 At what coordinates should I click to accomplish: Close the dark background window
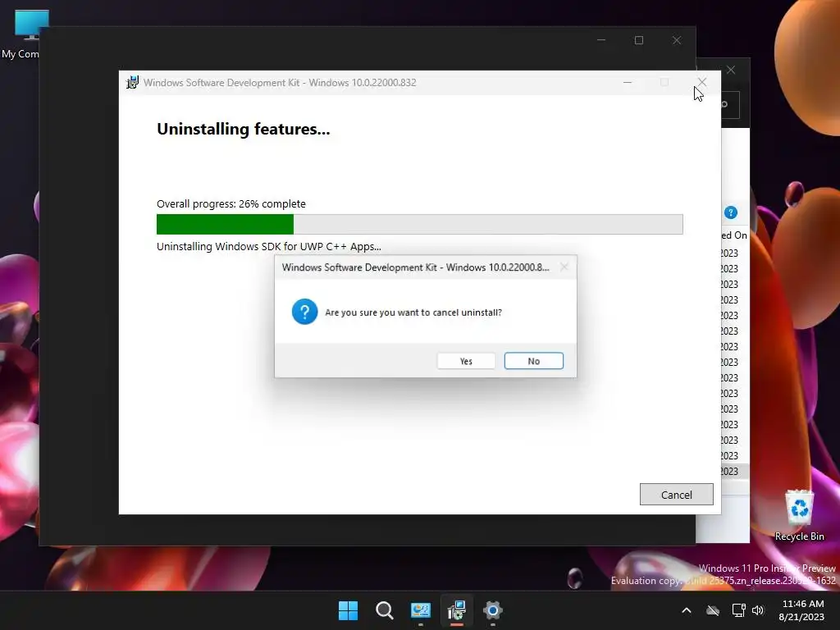click(677, 40)
